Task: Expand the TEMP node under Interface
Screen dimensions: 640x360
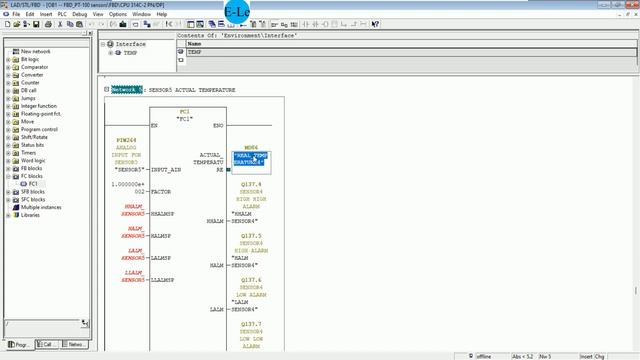Action: [111, 53]
